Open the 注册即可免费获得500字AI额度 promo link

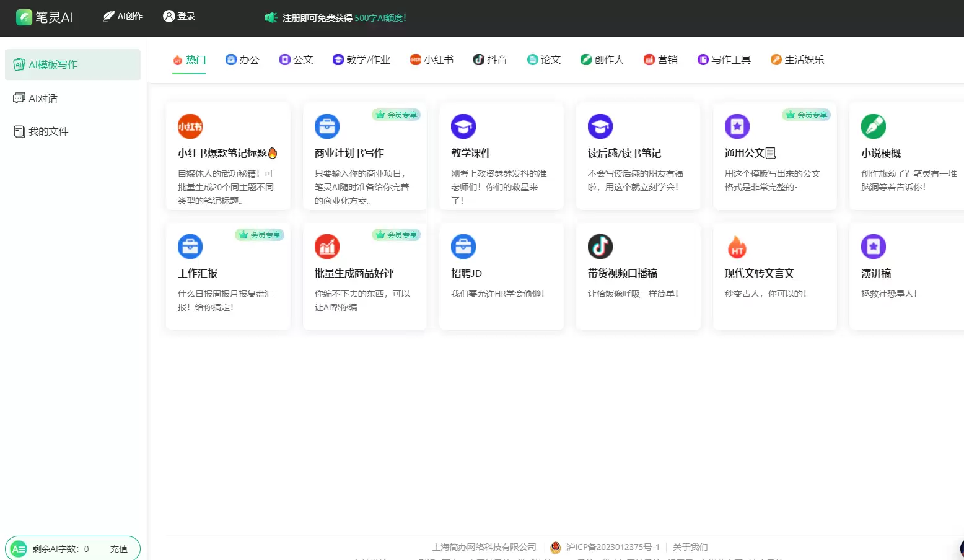pyautogui.click(x=344, y=18)
